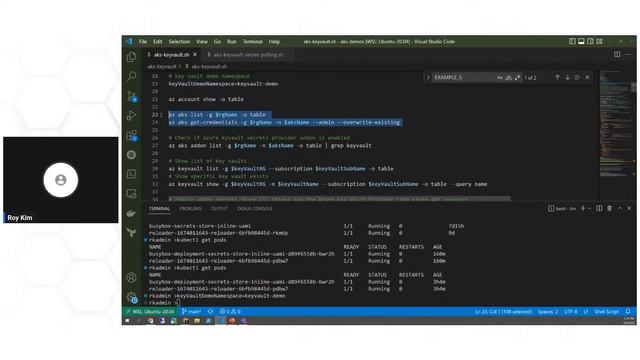This screenshot has width=640, height=360.
Task: Open the View menu
Action: [202, 41]
